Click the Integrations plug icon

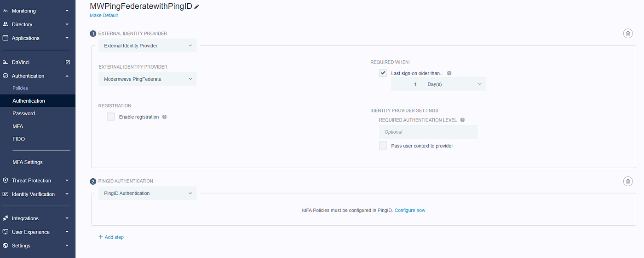tap(6, 218)
